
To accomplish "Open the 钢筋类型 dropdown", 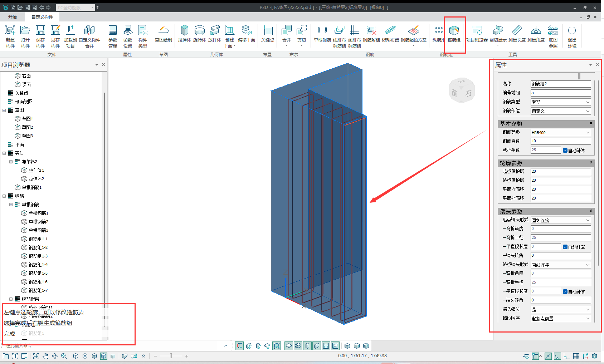I will [x=560, y=102].
